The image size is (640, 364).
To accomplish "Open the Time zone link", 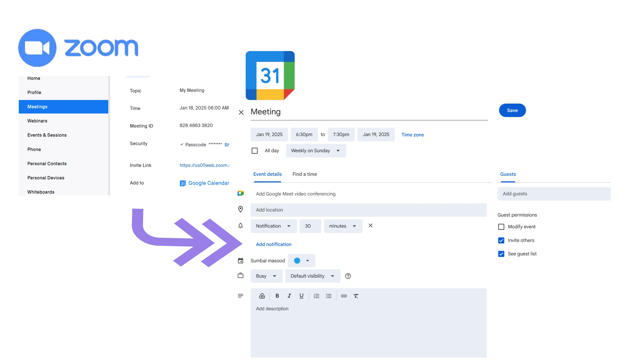I will pyautogui.click(x=412, y=135).
